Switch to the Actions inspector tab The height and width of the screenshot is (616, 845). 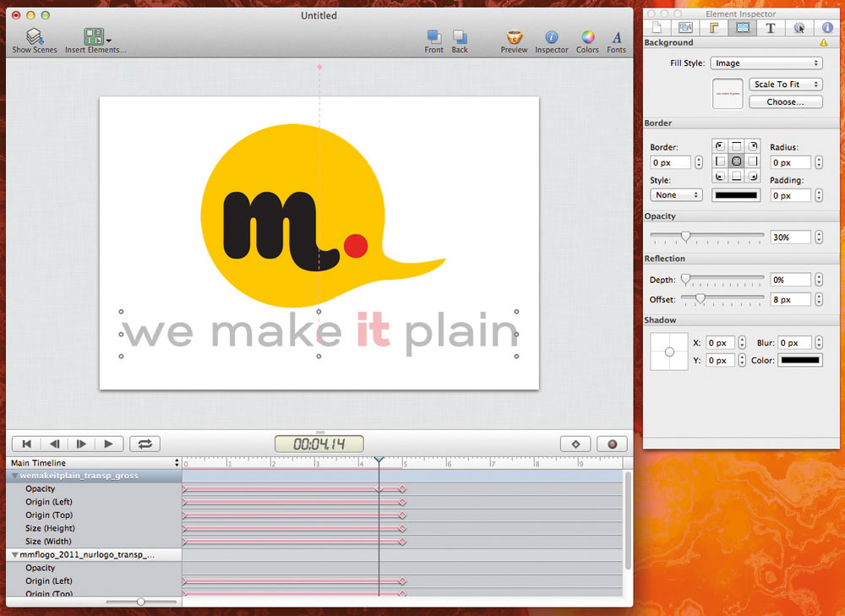coord(799,28)
